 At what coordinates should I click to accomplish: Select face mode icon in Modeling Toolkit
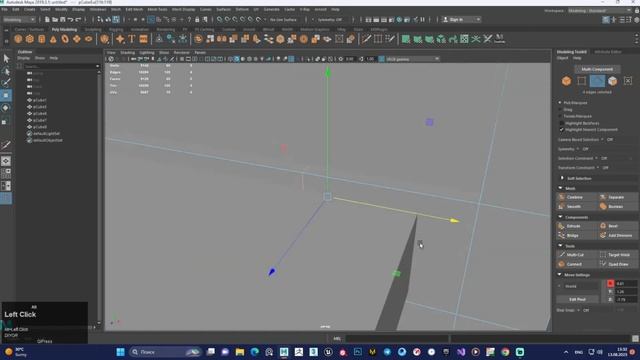pos(612,81)
